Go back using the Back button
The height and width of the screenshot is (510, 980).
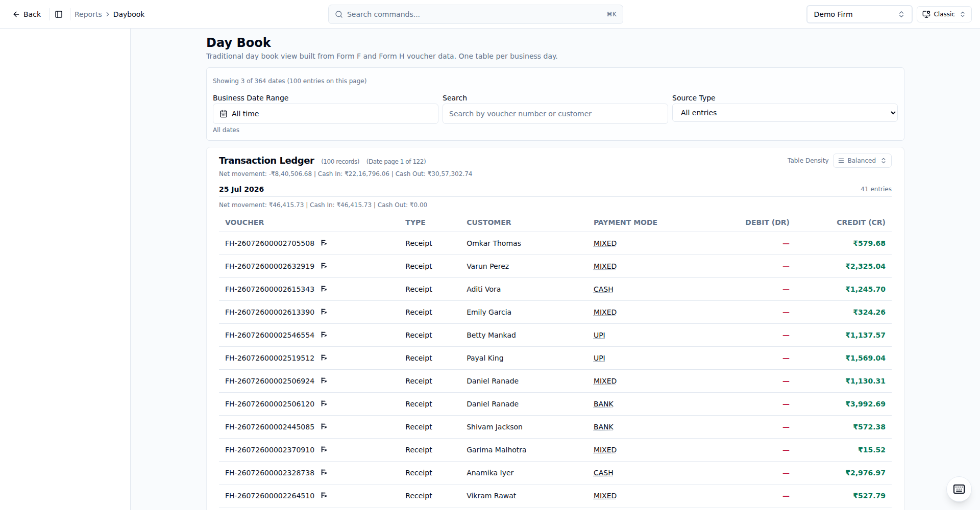click(x=27, y=14)
